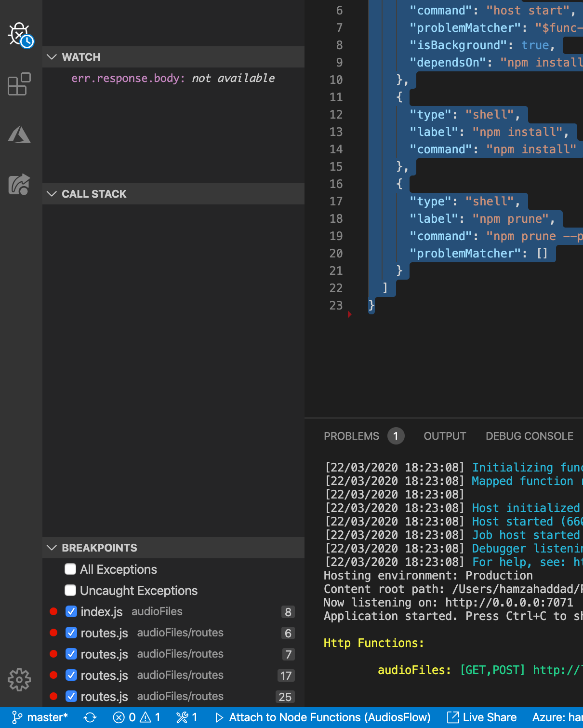Viewport: 583px width, 728px height.
Task: Click the line 25 badge for routes.js
Action: pyautogui.click(x=285, y=697)
